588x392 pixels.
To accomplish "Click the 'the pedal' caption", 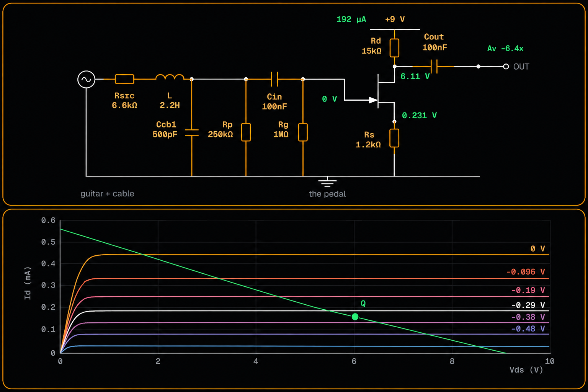I will click(327, 194).
